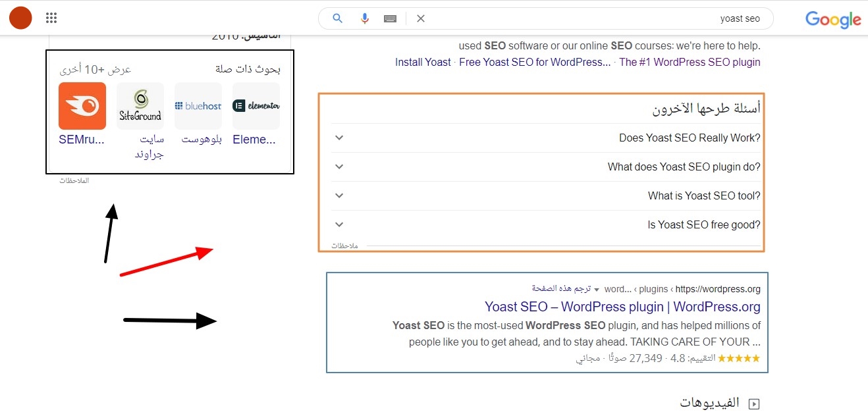Click the magnifier search icon
868x416 pixels.
coord(337,18)
